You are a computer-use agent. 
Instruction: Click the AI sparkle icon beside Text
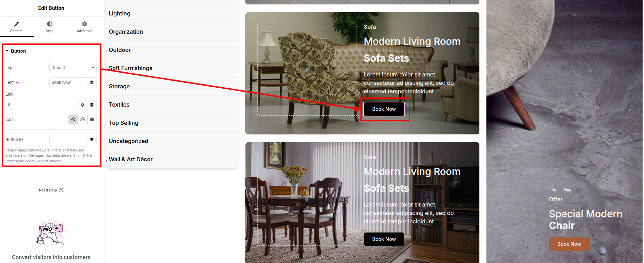tap(18, 82)
